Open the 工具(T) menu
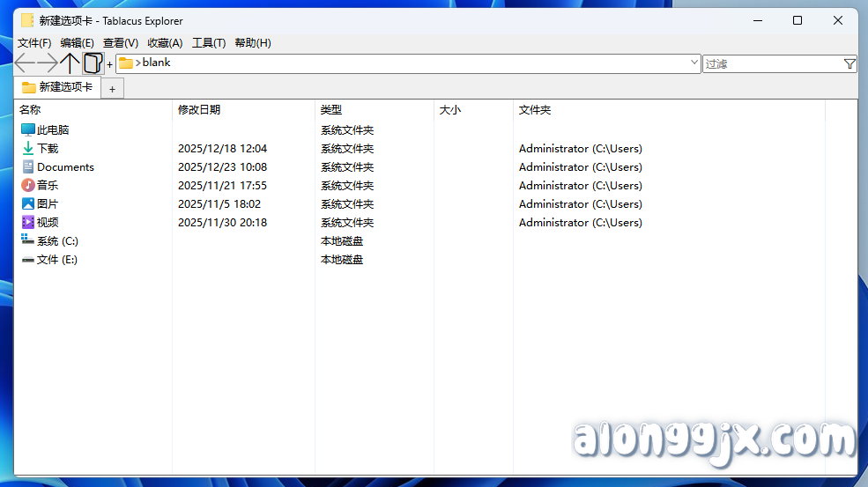Image resolution: width=868 pixels, height=487 pixels. [x=209, y=42]
